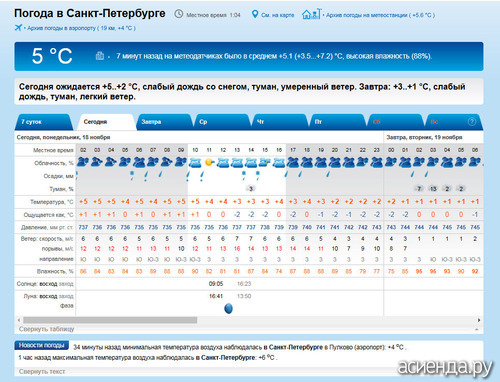The width and height of the screenshot is (500, 382).
Task: Click the sunny cloud icon at hour 11
Action: click(x=209, y=162)
